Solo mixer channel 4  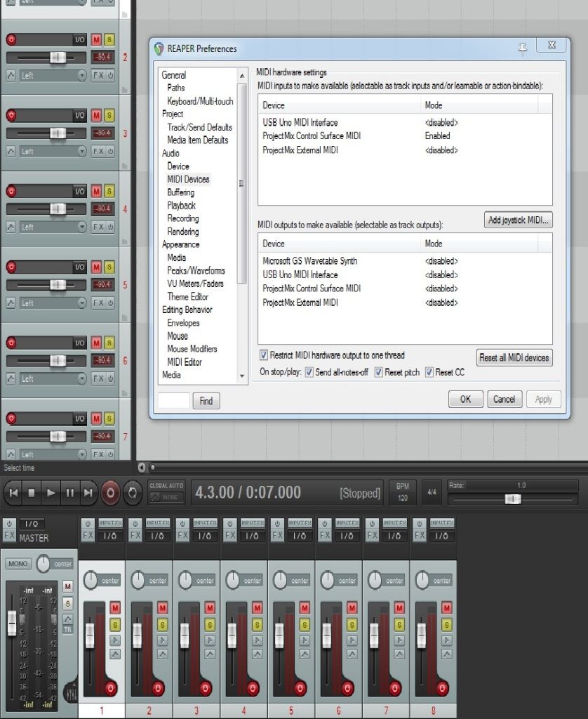(x=257, y=624)
